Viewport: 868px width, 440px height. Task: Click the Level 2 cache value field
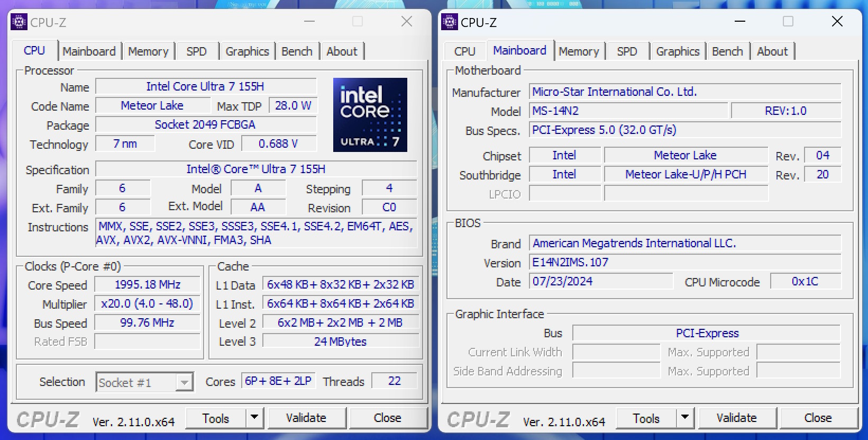coord(341,322)
